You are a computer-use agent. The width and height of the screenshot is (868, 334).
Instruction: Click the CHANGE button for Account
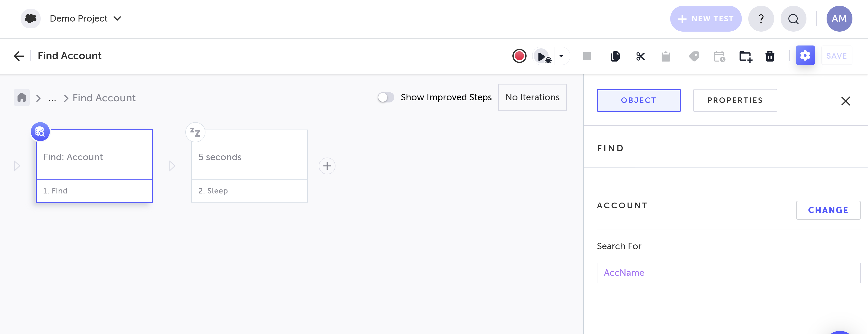(828, 210)
